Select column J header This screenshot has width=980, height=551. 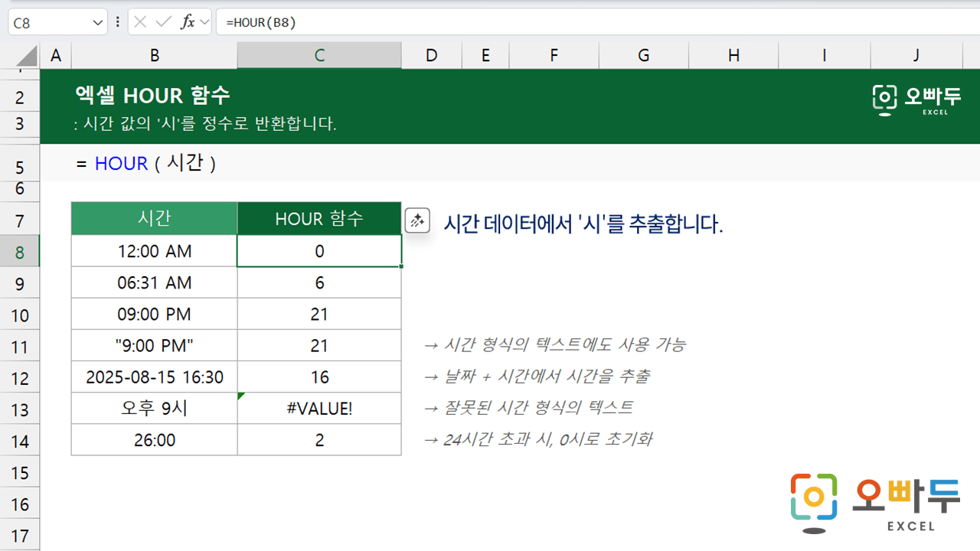click(x=916, y=55)
